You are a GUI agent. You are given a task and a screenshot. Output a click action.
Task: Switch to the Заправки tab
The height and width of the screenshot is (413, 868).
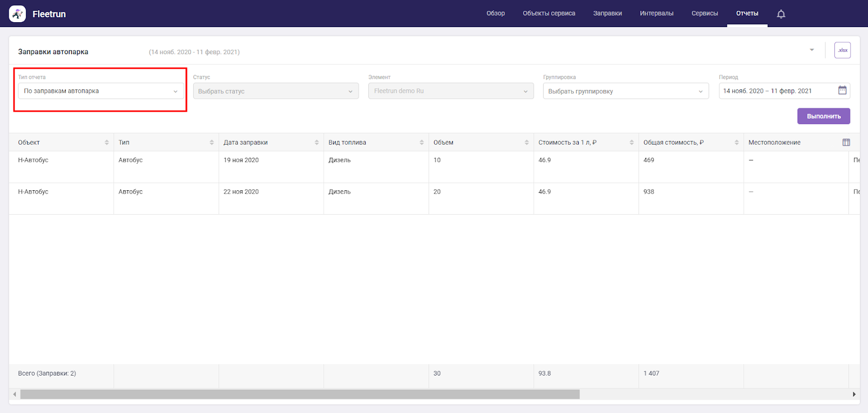607,14
